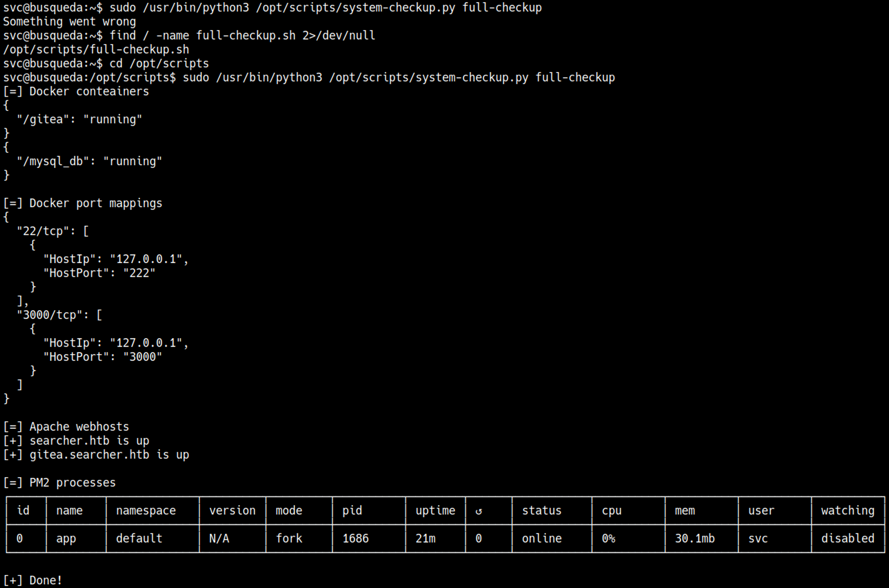
Task: Click the 'namespace' column header
Action: [146, 511]
